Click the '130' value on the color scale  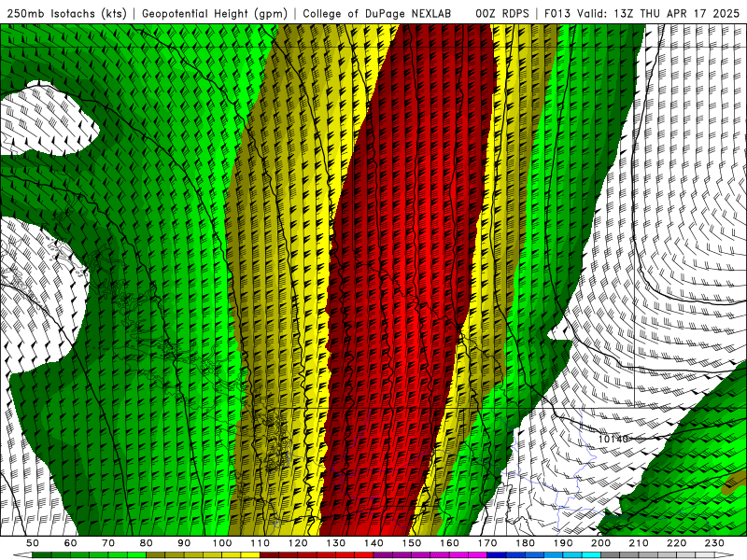[335, 543]
